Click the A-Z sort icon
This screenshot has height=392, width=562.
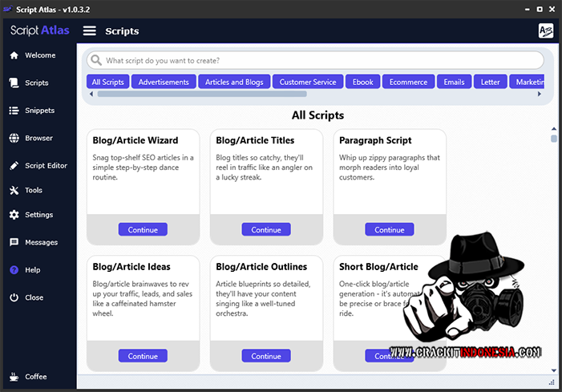546,31
